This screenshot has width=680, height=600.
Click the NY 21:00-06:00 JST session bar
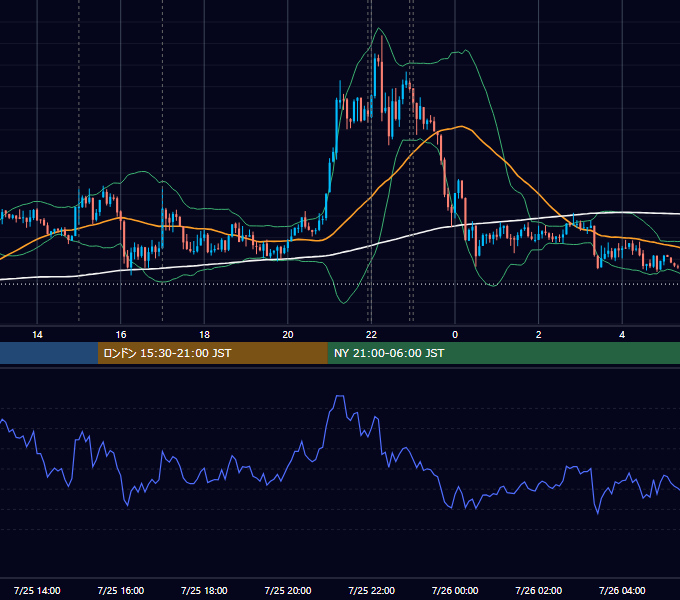click(x=503, y=353)
